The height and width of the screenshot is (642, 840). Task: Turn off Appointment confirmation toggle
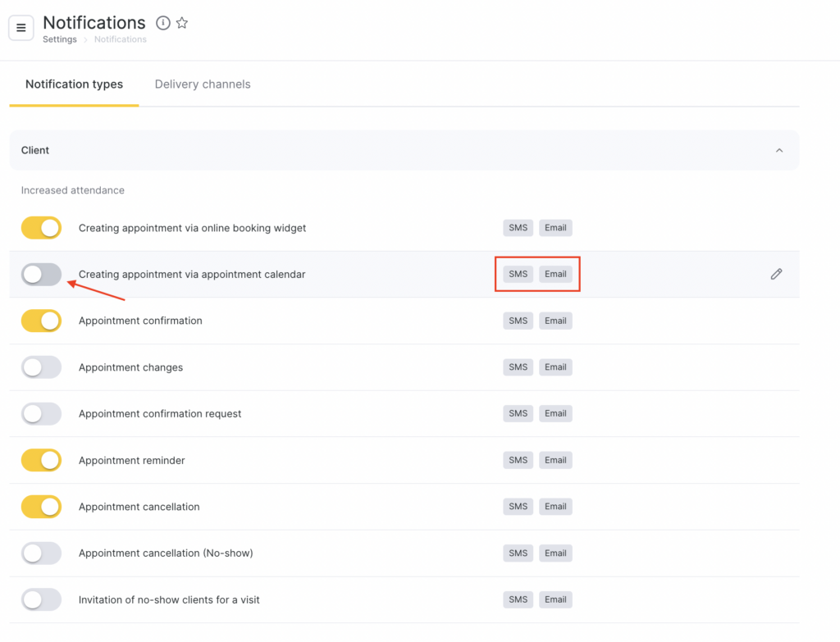41,321
